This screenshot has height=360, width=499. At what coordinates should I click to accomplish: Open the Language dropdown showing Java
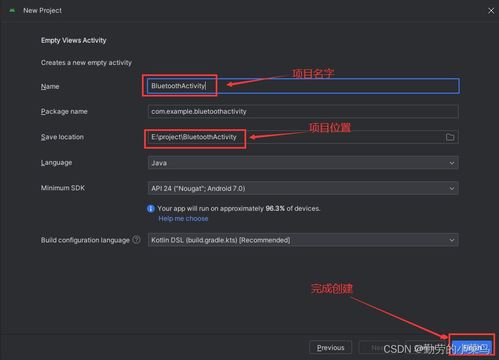click(303, 163)
